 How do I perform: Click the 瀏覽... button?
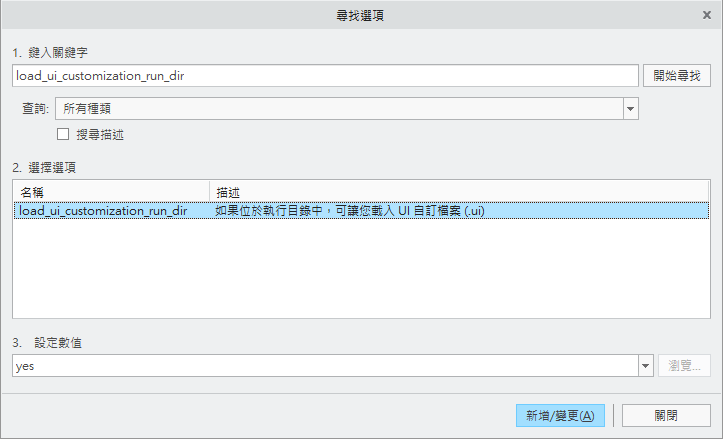pos(684,366)
